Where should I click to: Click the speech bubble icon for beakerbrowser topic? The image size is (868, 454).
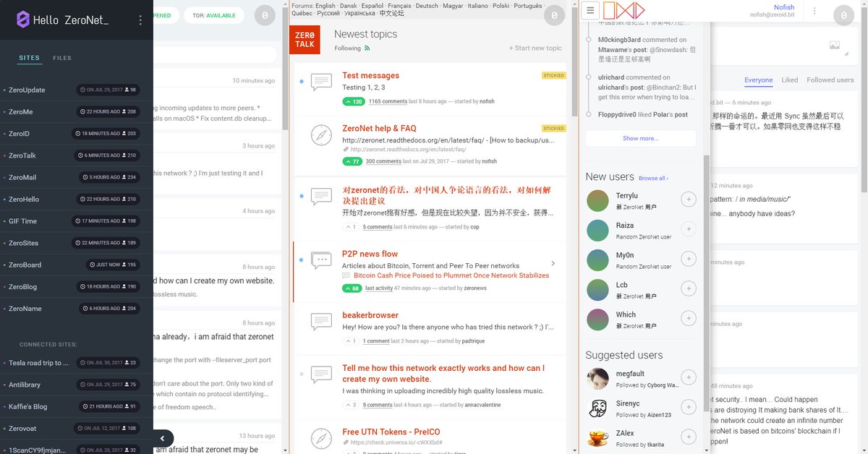321,322
